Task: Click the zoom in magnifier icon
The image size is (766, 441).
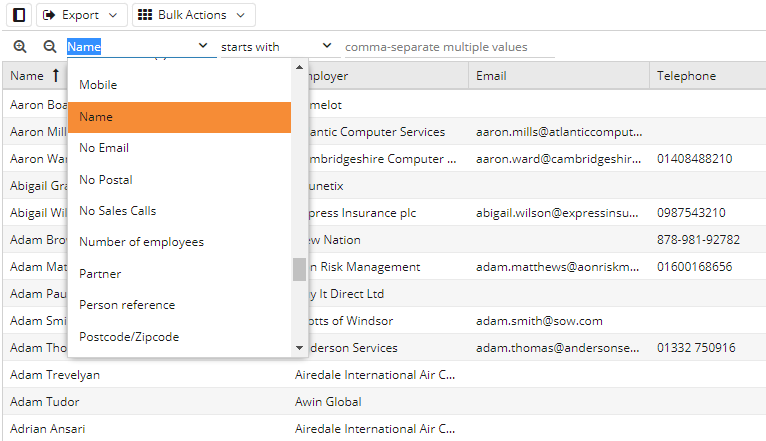Action: 20,47
